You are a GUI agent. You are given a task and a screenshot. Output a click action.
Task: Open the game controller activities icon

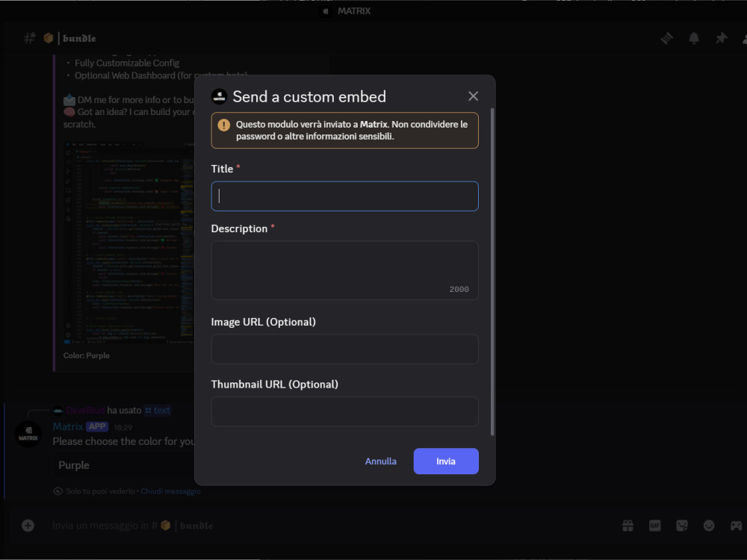(x=736, y=525)
